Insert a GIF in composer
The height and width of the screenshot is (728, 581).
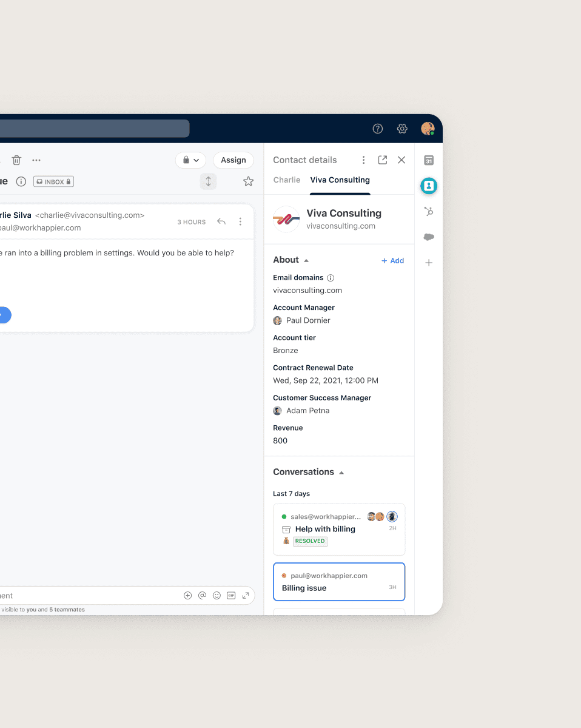tap(231, 596)
